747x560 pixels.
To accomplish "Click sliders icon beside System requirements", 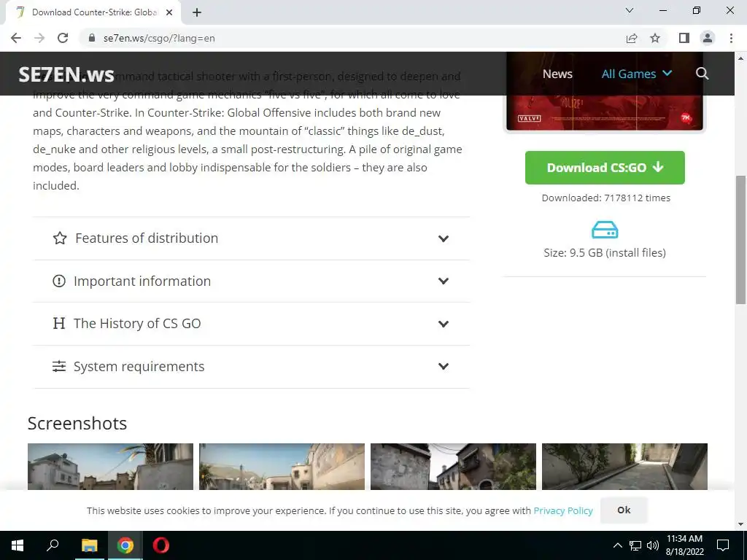I will [58, 366].
